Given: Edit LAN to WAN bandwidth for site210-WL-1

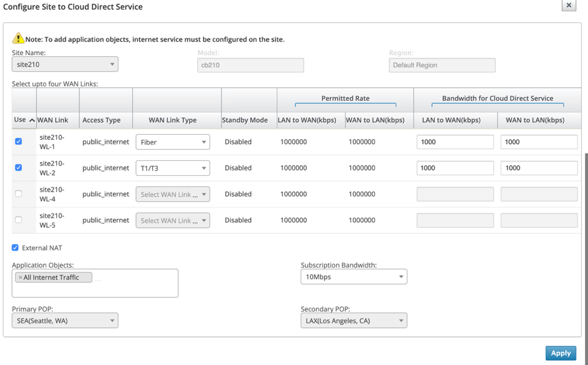Looking at the screenshot, I should [455, 142].
